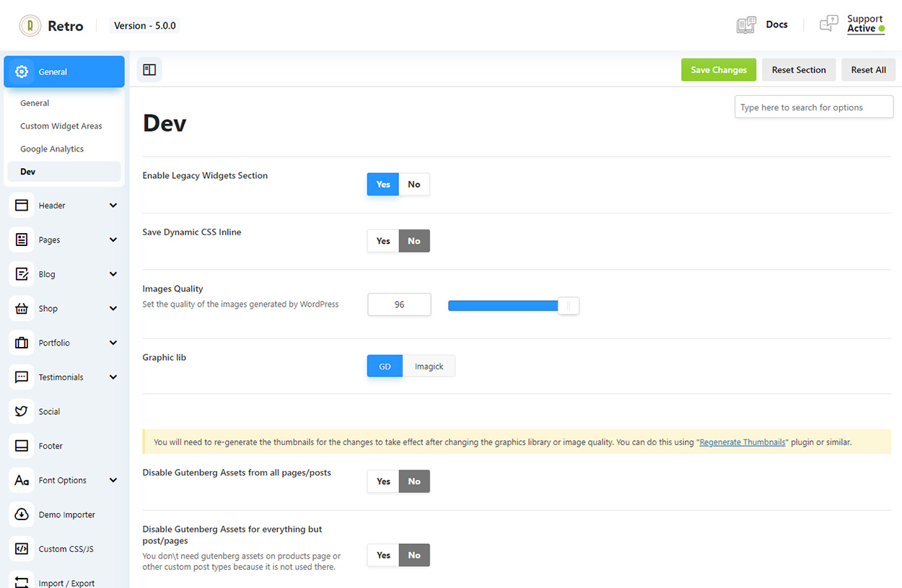Click the Portfolio briefcase icon
The image size is (902, 588).
coord(22,343)
